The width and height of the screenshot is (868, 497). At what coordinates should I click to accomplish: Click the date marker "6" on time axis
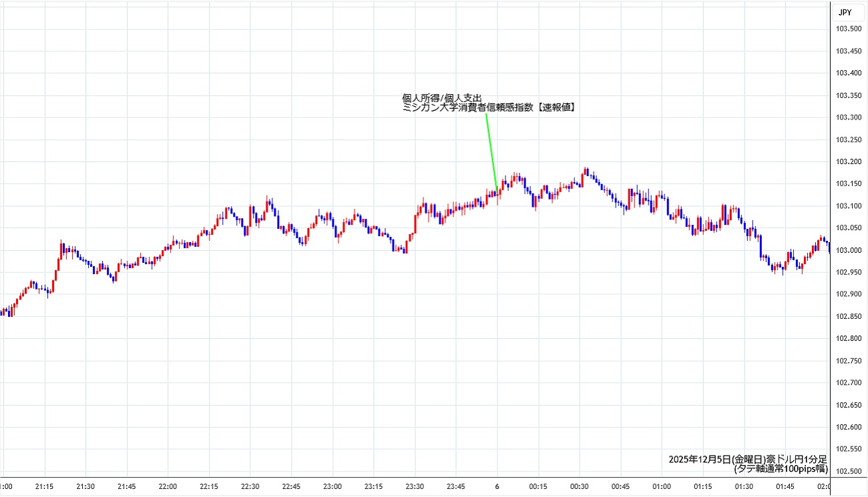(x=497, y=487)
